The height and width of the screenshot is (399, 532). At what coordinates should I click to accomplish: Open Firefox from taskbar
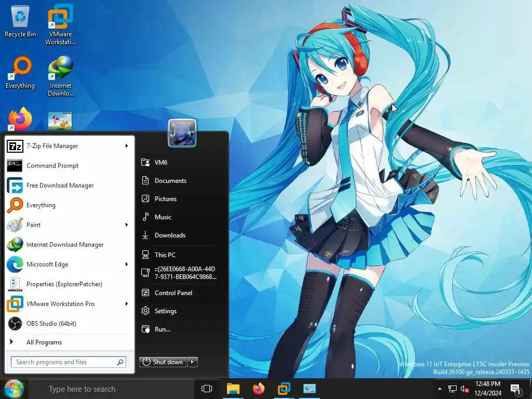click(x=259, y=389)
